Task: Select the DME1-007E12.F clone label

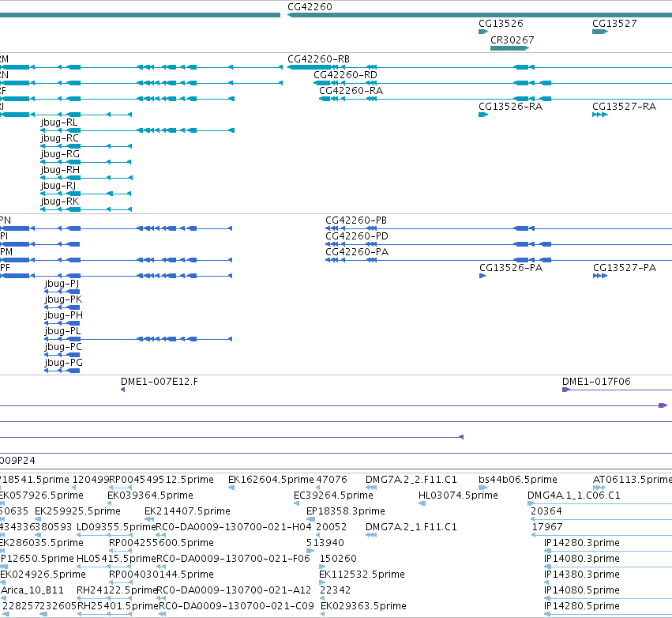Action: tap(160, 382)
